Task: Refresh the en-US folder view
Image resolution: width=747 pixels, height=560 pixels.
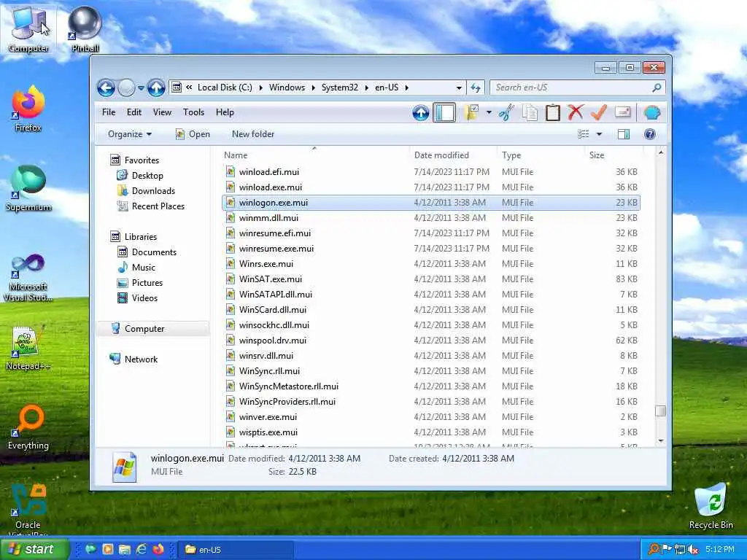Action: click(x=476, y=87)
